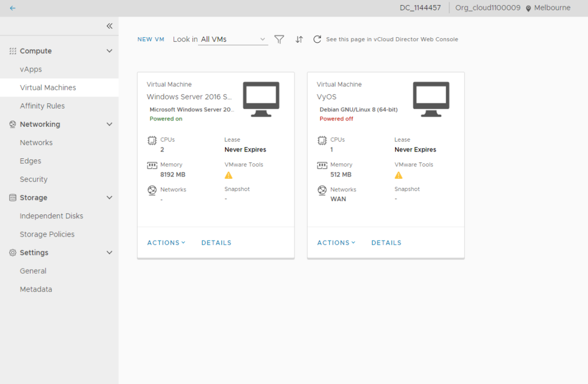
Task: Click VMware Tools warning icon on Windows Server card
Action: click(228, 175)
